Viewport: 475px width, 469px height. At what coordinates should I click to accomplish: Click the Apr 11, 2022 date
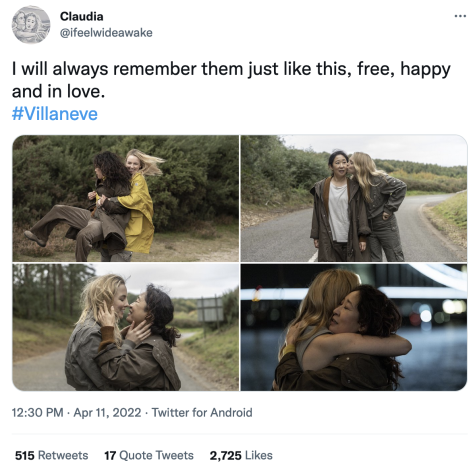click(107, 413)
